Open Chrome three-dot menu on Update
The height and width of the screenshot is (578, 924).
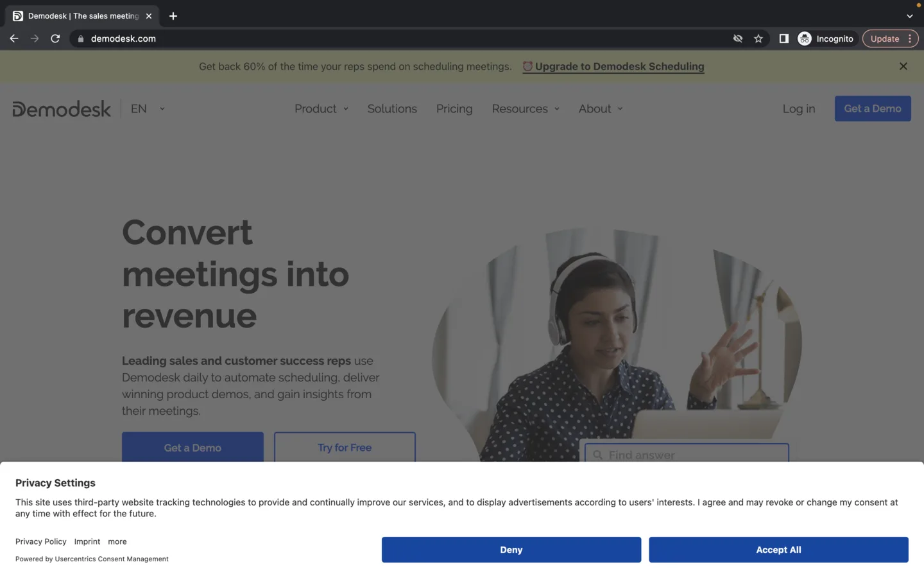point(910,39)
